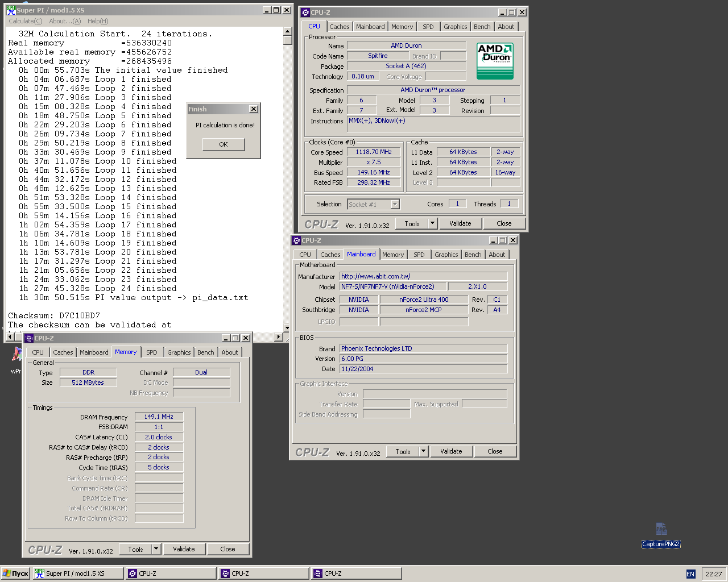
Task: Open the Mainboard tab in the CPU window
Action: point(370,27)
